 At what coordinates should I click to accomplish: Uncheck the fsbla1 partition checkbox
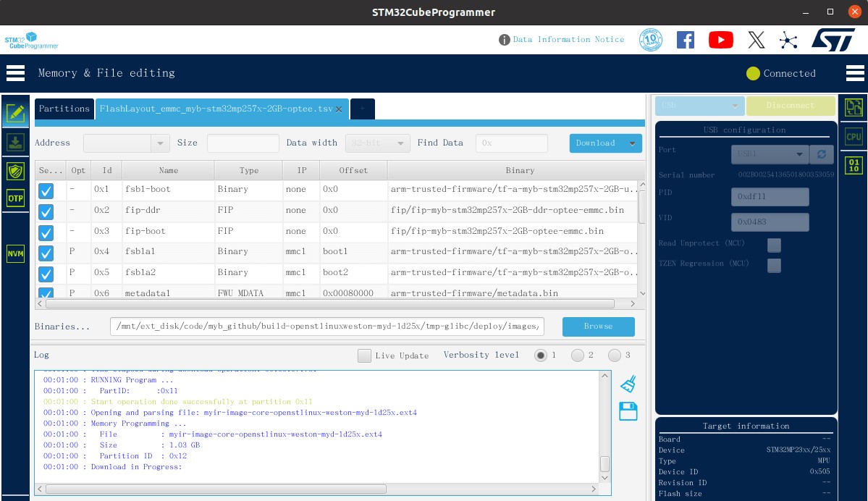point(46,253)
